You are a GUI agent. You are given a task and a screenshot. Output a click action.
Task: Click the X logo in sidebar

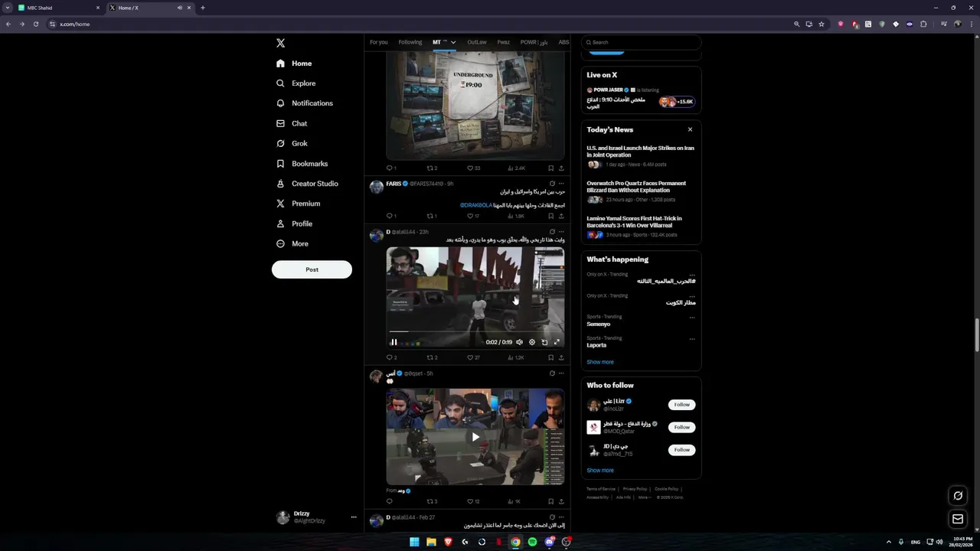pos(281,44)
